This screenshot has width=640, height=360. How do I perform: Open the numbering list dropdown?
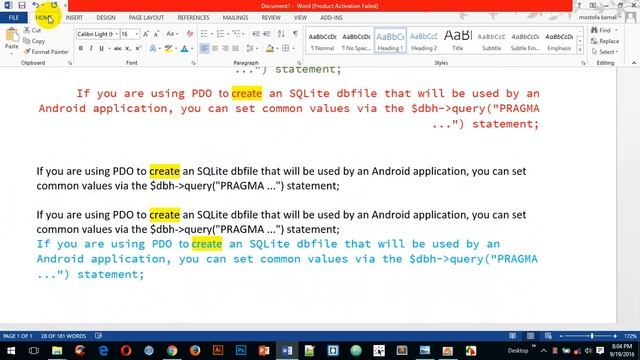tap(228, 34)
